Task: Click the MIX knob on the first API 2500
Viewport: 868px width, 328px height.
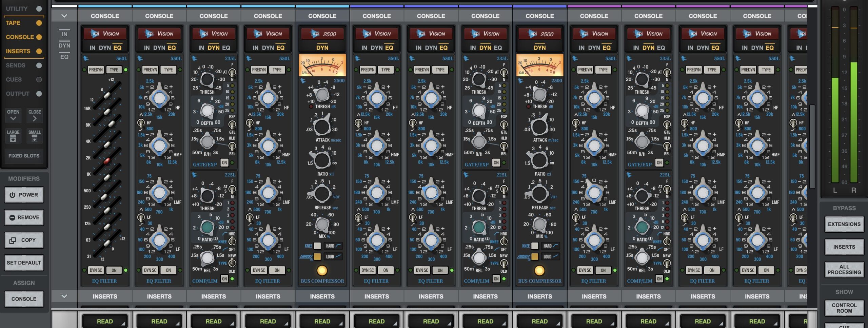Action: [322, 224]
